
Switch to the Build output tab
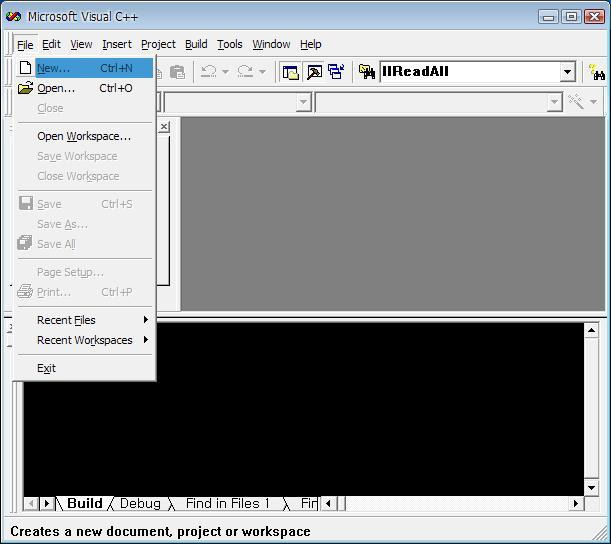tap(85, 503)
